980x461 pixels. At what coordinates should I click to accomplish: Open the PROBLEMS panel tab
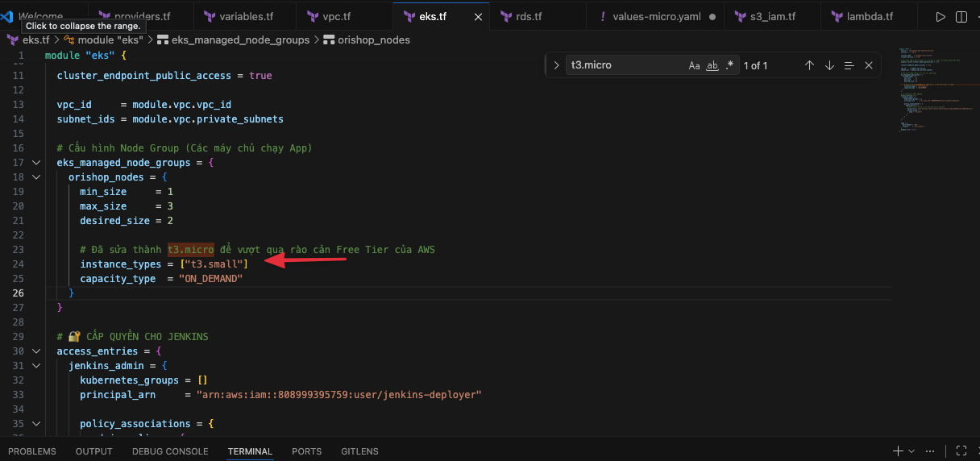click(32, 451)
